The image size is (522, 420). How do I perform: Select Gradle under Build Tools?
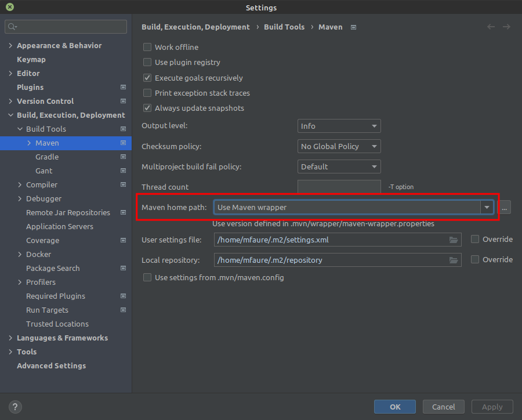coord(47,157)
